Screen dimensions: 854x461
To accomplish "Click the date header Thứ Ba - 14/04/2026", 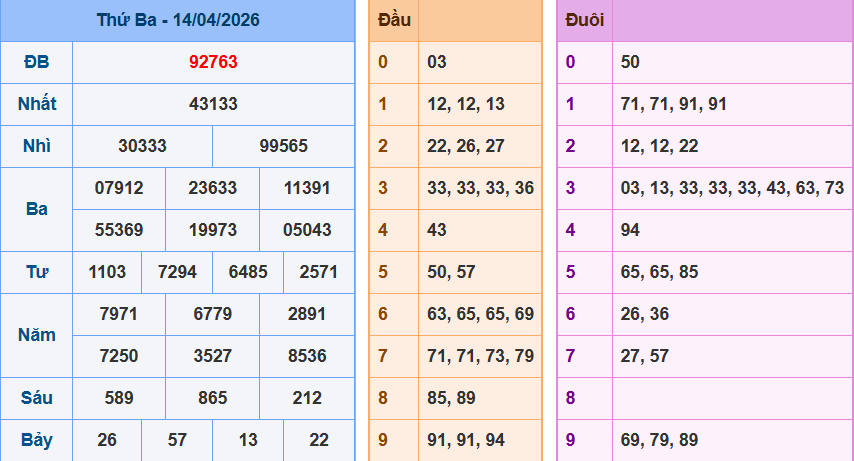I will (x=177, y=20).
